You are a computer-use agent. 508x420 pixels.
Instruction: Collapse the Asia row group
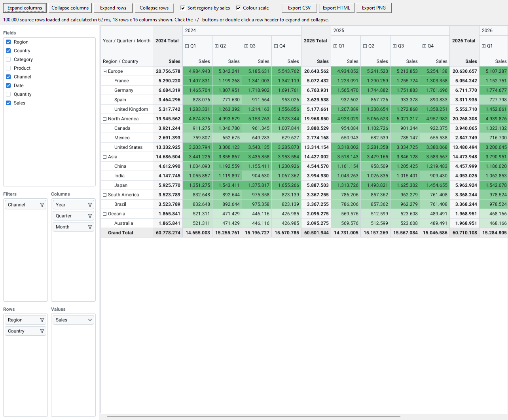104,157
